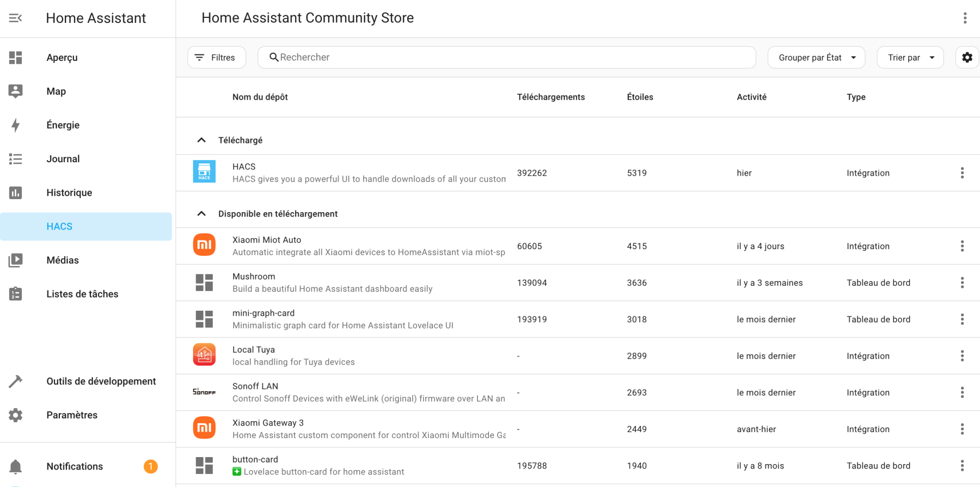Viewport: 980px width, 487px height.
Task: Open the Sonoff LAN repository name
Action: tap(255, 386)
